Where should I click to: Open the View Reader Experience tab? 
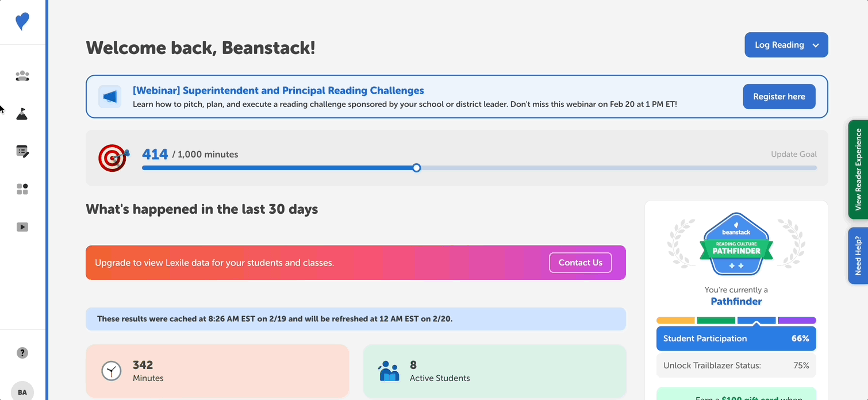[859, 170]
